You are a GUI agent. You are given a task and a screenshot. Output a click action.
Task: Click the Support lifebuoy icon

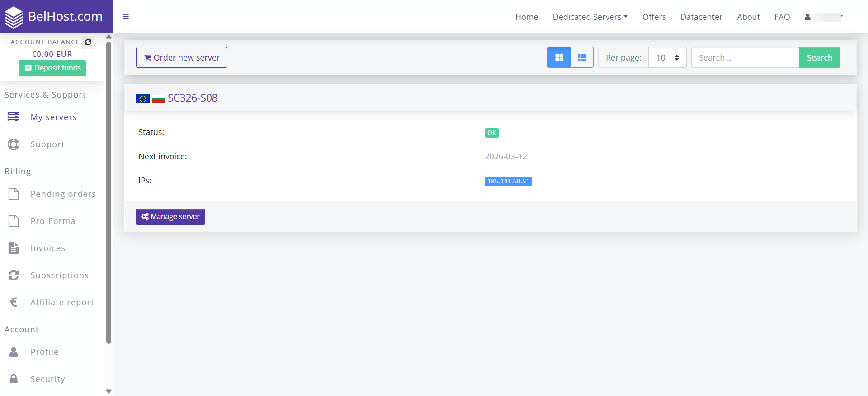pos(14,144)
